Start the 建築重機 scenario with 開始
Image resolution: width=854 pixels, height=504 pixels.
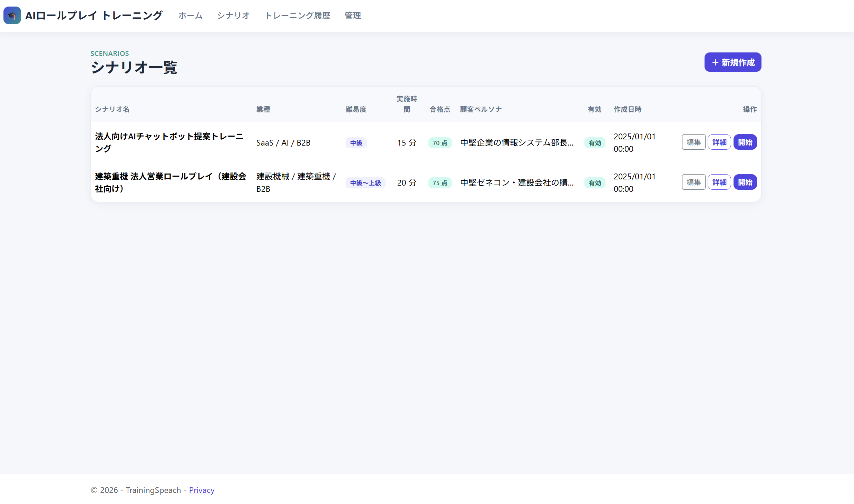point(745,182)
